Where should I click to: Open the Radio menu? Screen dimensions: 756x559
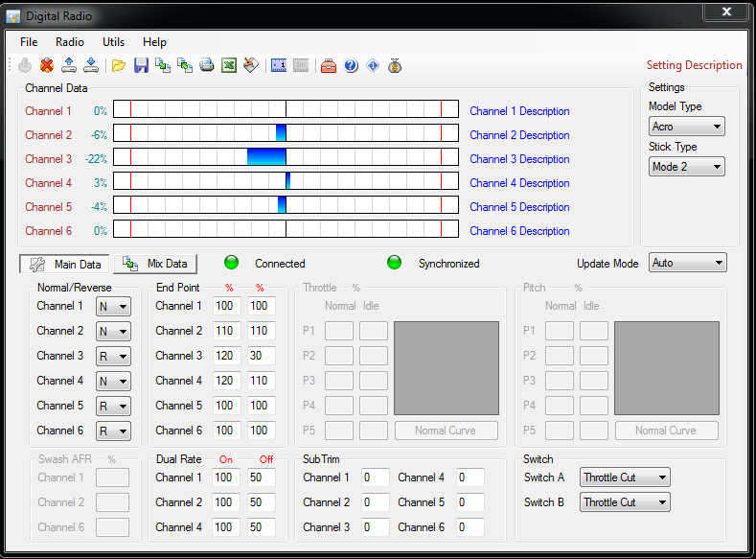(70, 42)
